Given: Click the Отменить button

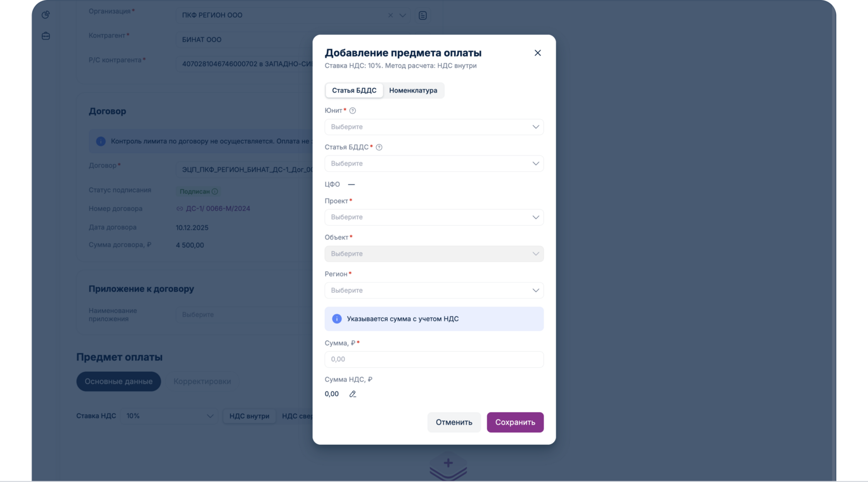Looking at the screenshot, I should 454,423.
